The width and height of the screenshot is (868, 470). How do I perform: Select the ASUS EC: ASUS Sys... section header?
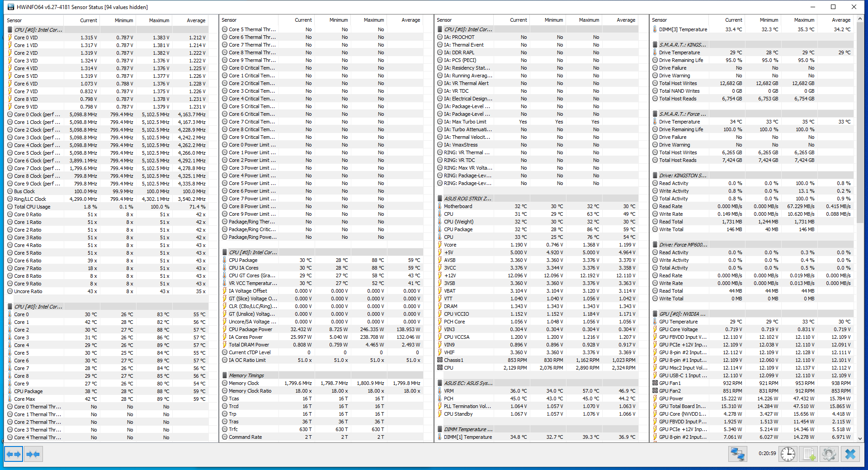(x=537, y=383)
